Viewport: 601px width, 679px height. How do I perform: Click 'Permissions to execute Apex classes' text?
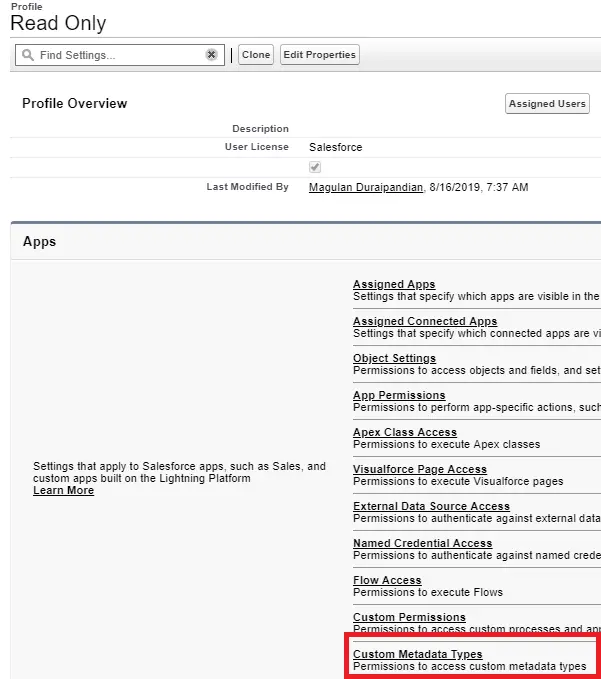pyautogui.click(x=446, y=444)
